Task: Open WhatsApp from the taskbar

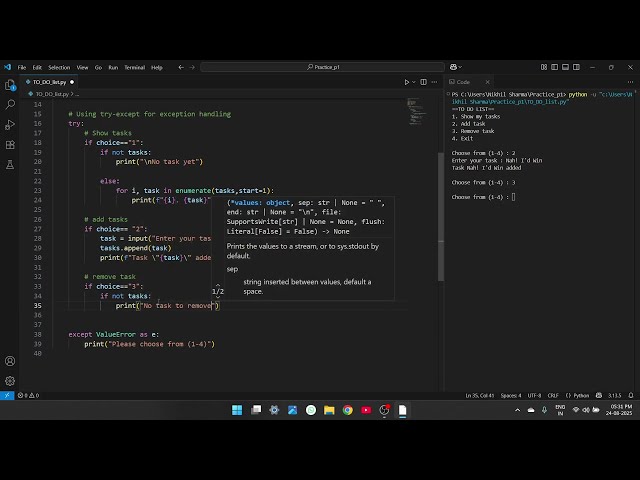Action: (311, 410)
